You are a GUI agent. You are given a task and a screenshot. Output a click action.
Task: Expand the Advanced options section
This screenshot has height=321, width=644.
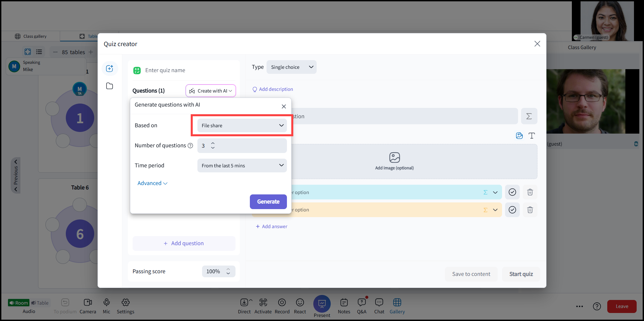click(x=152, y=183)
